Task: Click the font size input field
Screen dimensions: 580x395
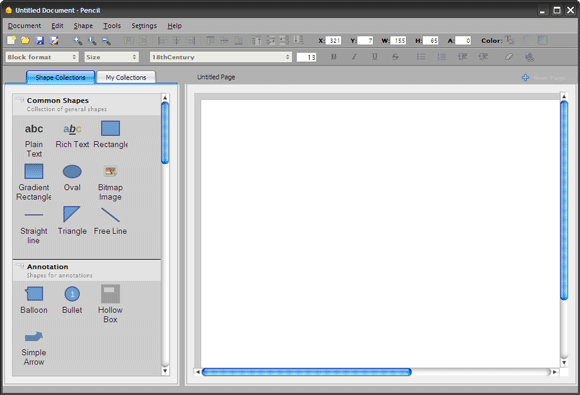Action: coord(306,57)
